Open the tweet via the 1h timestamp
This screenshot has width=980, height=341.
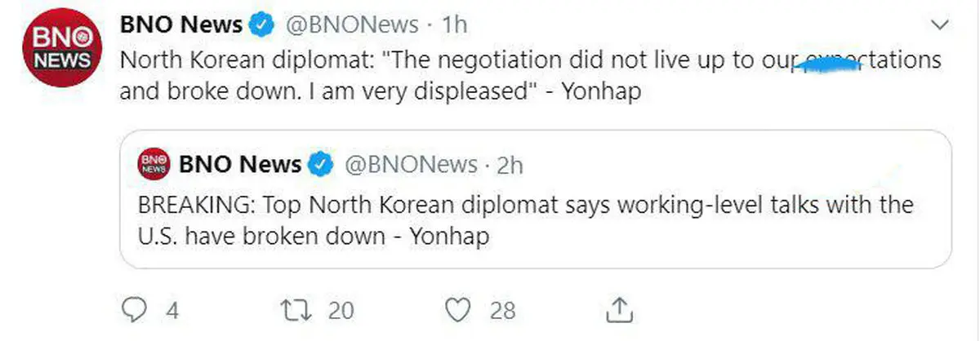[x=454, y=25]
